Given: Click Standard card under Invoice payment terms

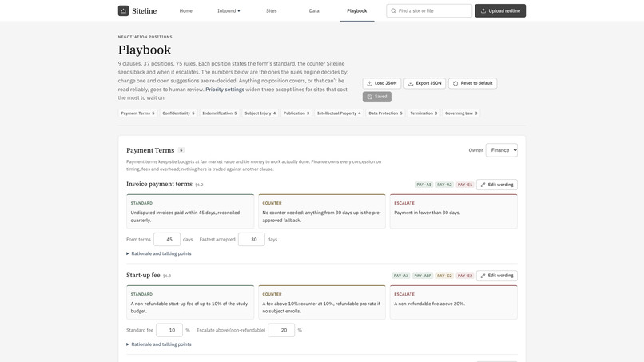Looking at the screenshot, I should coord(190,211).
